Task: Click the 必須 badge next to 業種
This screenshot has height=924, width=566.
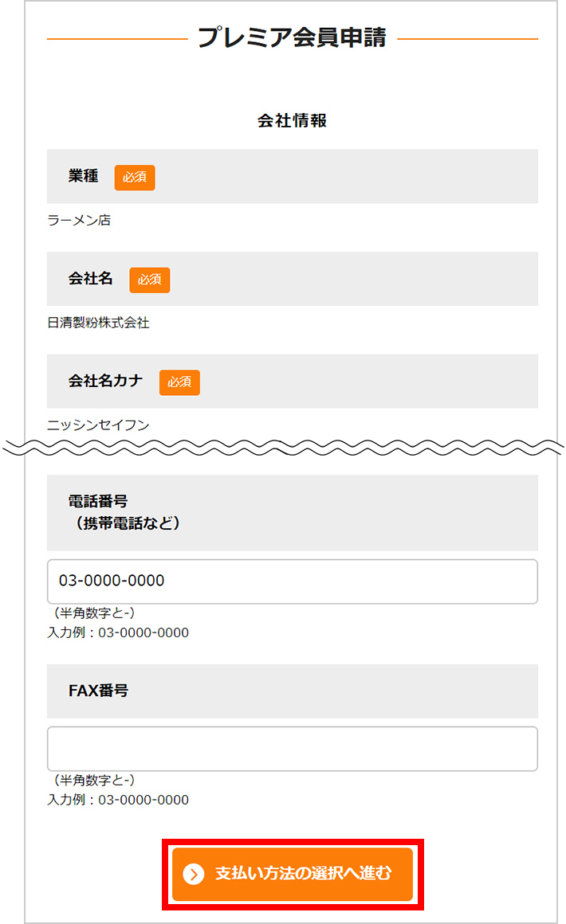Action: pyautogui.click(x=135, y=178)
